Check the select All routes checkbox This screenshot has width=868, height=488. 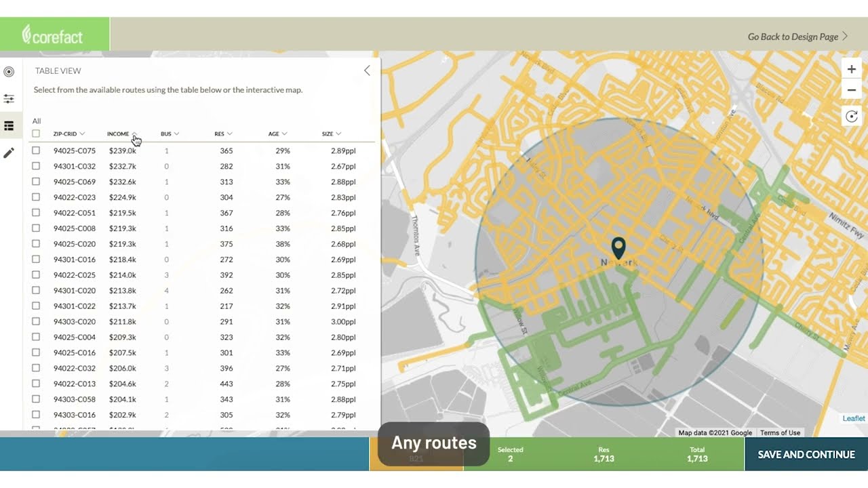[x=36, y=134]
